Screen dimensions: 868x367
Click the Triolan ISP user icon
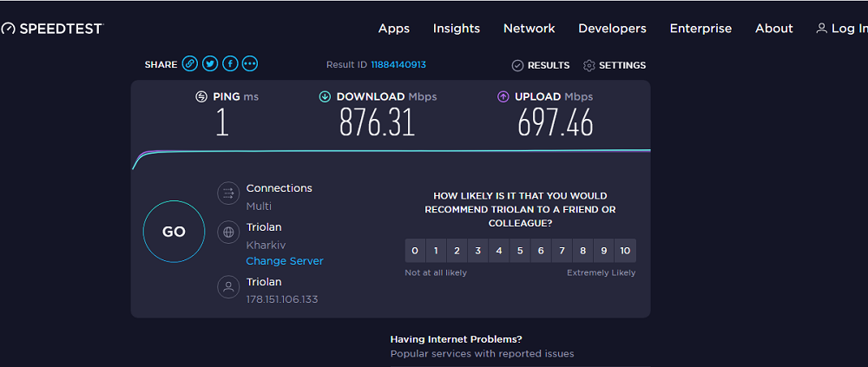click(228, 287)
